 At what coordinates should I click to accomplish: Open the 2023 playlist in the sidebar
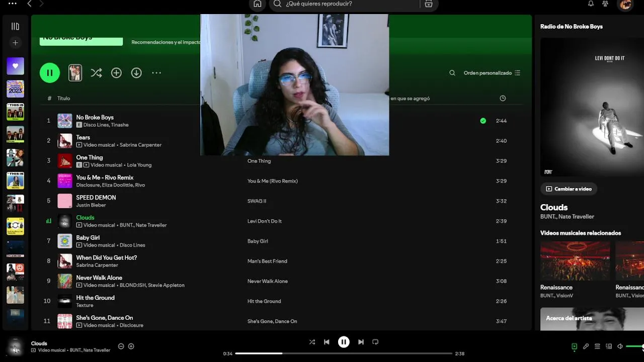coord(15,89)
